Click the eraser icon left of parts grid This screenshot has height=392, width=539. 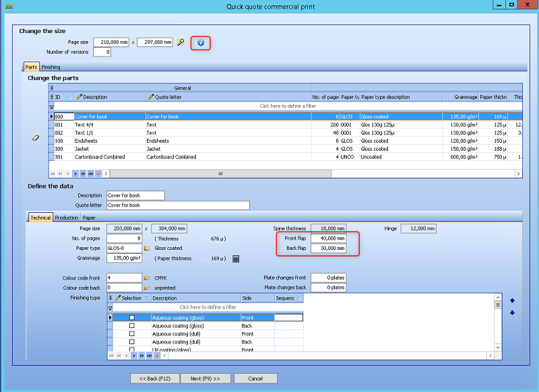tap(36, 138)
